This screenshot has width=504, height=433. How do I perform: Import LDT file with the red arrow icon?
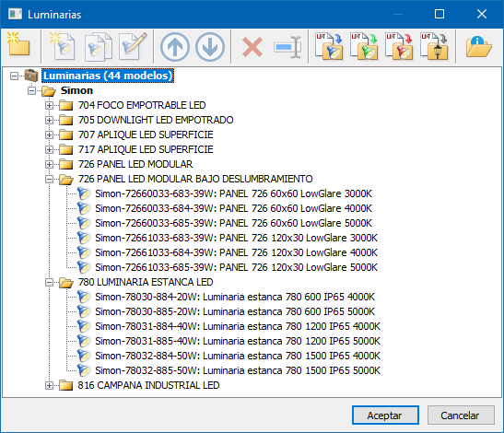click(x=399, y=47)
